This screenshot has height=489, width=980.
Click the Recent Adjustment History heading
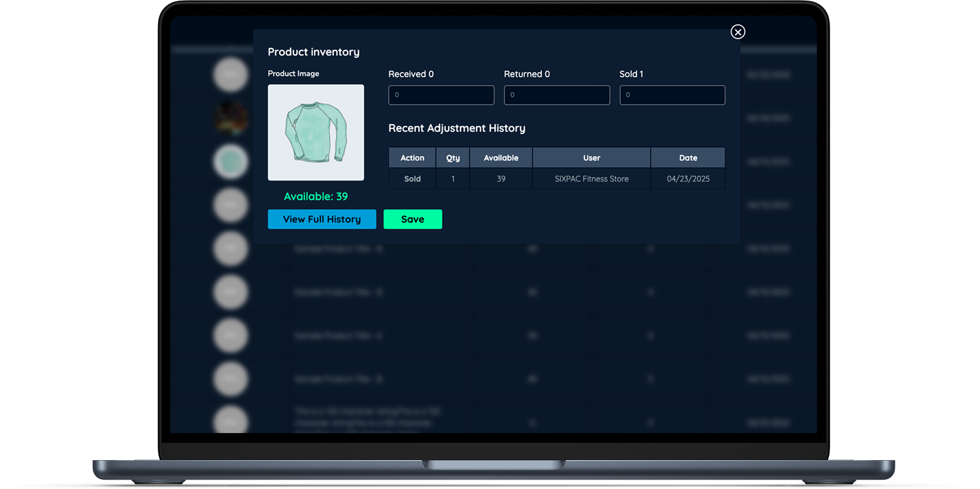(x=457, y=128)
